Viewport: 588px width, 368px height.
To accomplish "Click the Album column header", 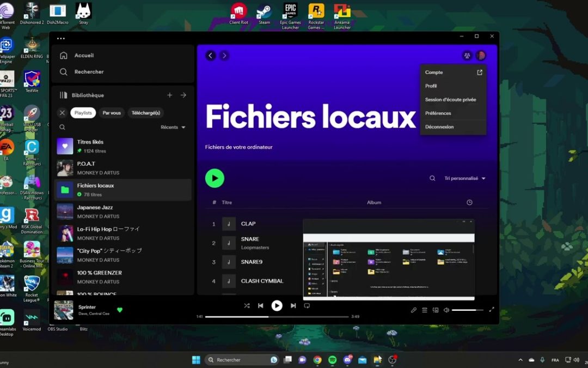I will coord(374,202).
